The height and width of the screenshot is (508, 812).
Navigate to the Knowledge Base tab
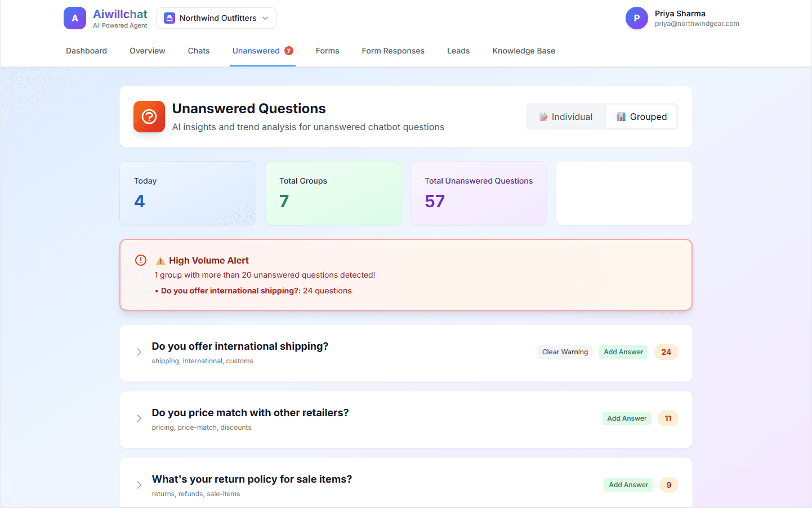[524, 51]
